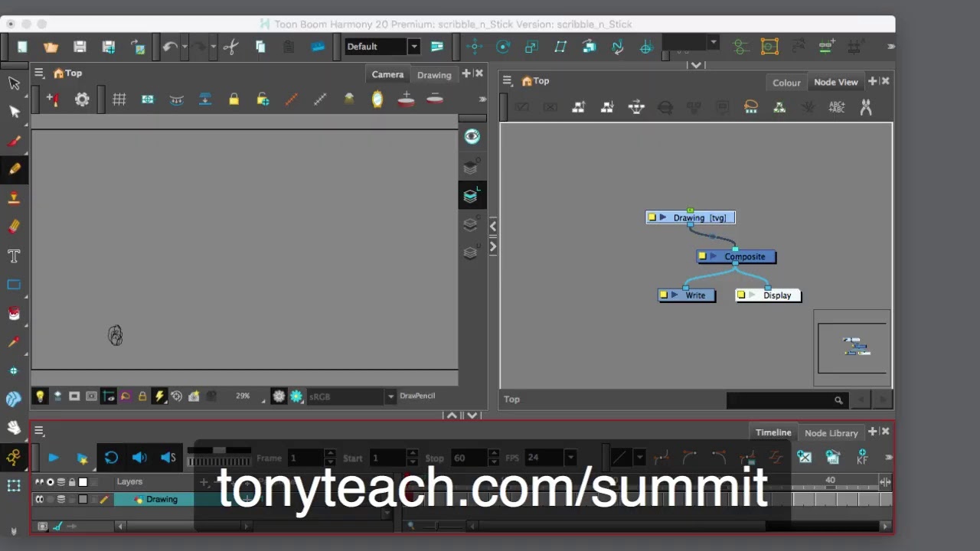The width and height of the screenshot is (980, 551).
Task: Toggle Drawing layer visibility in Timeline
Action: (39, 500)
